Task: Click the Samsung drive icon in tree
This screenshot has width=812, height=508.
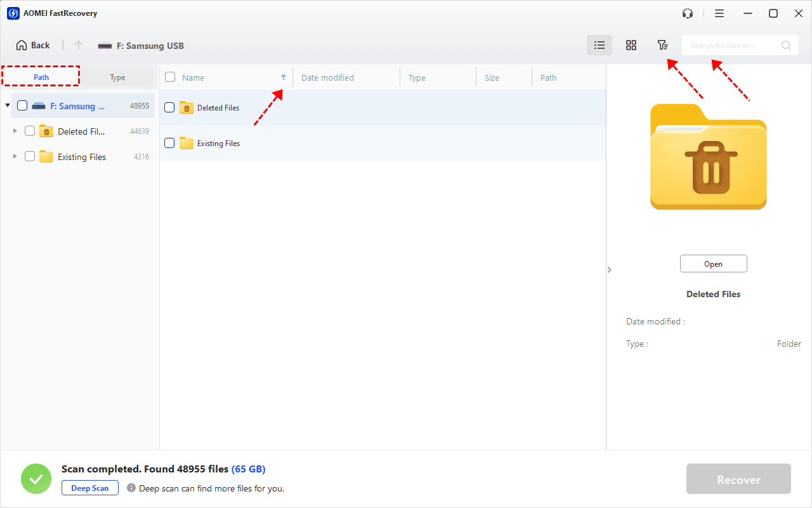Action: coord(39,106)
